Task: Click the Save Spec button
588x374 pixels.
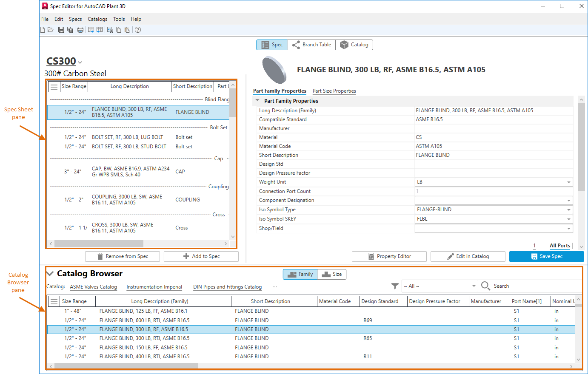Action: click(547, 256)
